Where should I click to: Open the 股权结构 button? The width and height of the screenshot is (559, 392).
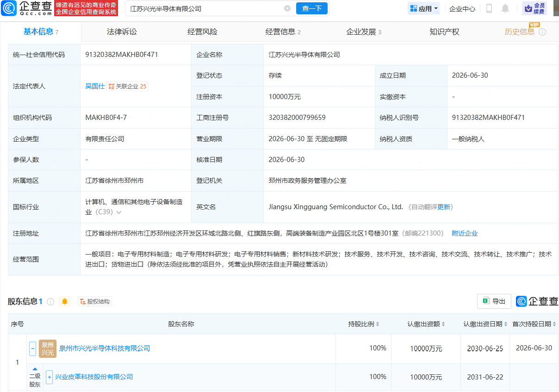[x=95, y=302]
